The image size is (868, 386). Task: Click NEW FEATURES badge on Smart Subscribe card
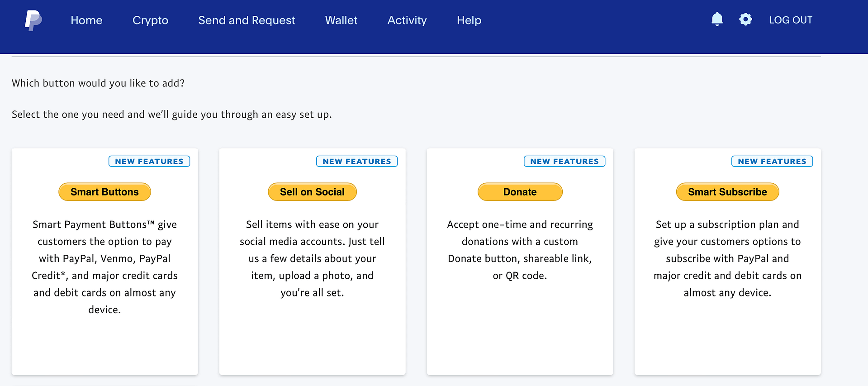[772, 161]
